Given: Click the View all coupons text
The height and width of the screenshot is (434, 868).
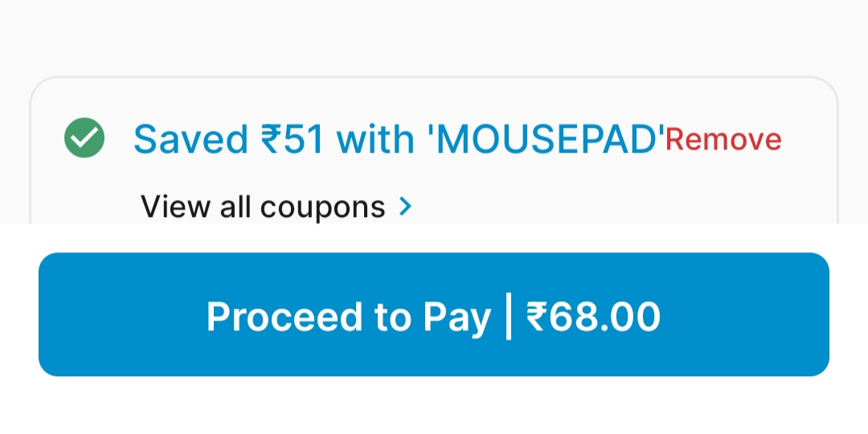Looking at the screenshot, I should pos(263,207).
